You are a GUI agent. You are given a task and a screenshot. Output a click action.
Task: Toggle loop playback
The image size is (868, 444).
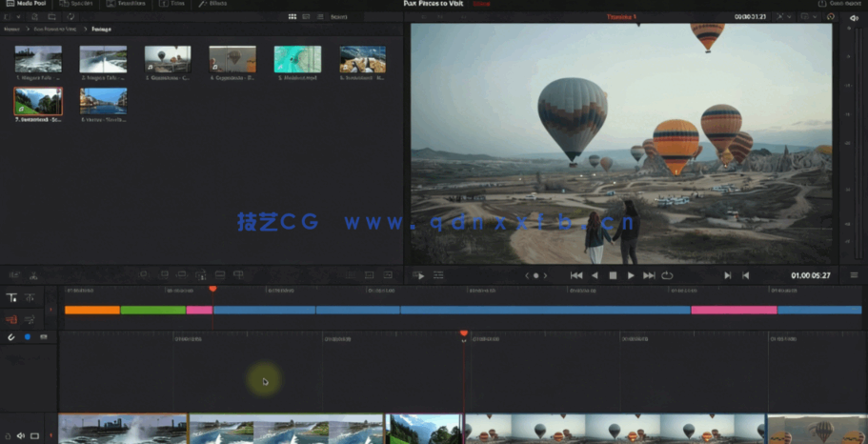667,275
